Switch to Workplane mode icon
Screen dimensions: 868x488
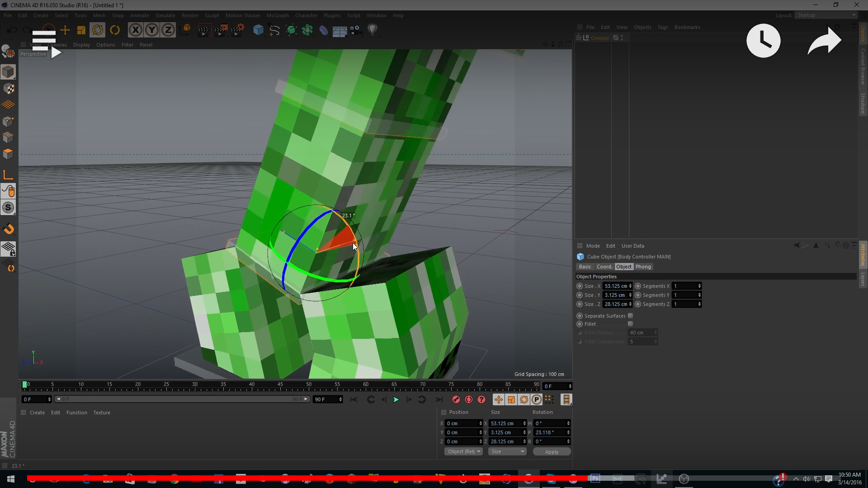(x=8, y=105)
